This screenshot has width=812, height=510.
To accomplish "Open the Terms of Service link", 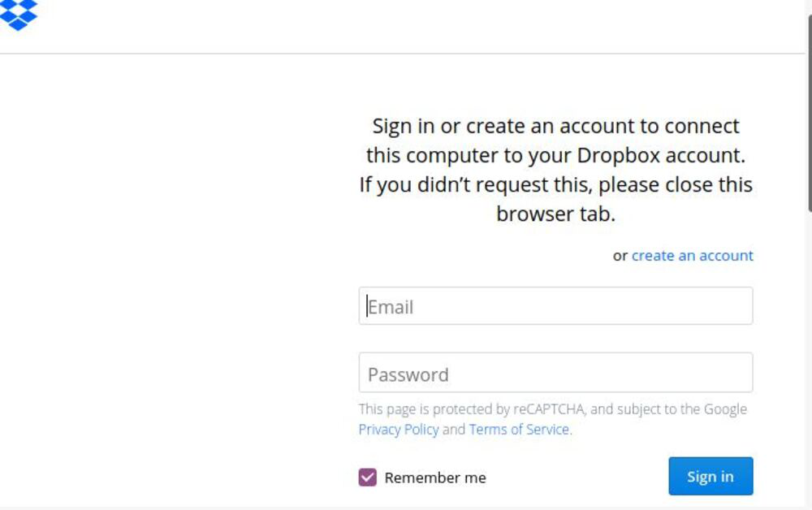I will pyautogui.click(x=519, y=430).
